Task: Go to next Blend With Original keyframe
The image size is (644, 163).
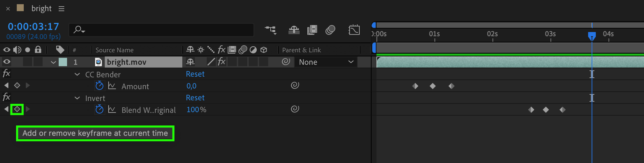Action: [28, 109]
